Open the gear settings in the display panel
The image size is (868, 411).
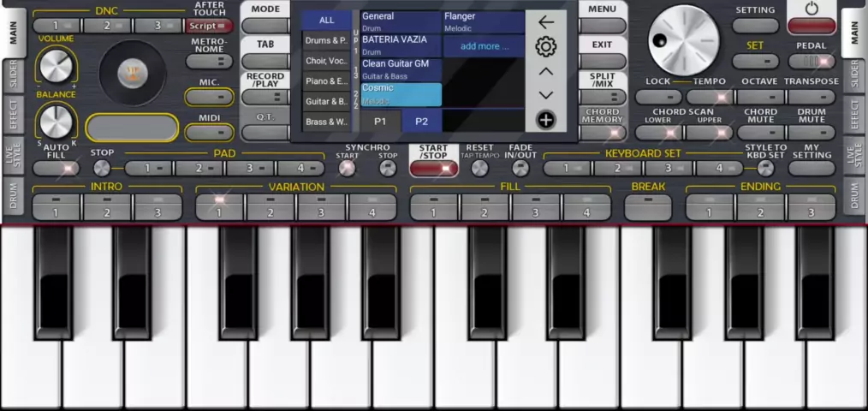[545, 46]
